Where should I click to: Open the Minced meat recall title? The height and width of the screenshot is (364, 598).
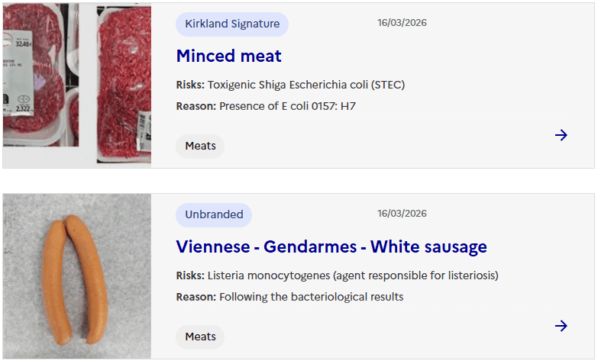click(x=228, y=56)
